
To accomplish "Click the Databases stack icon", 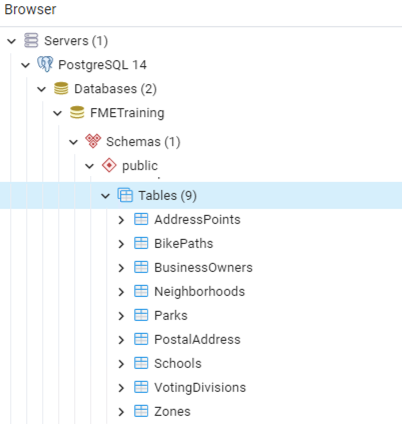I will [x=61, y=89].
